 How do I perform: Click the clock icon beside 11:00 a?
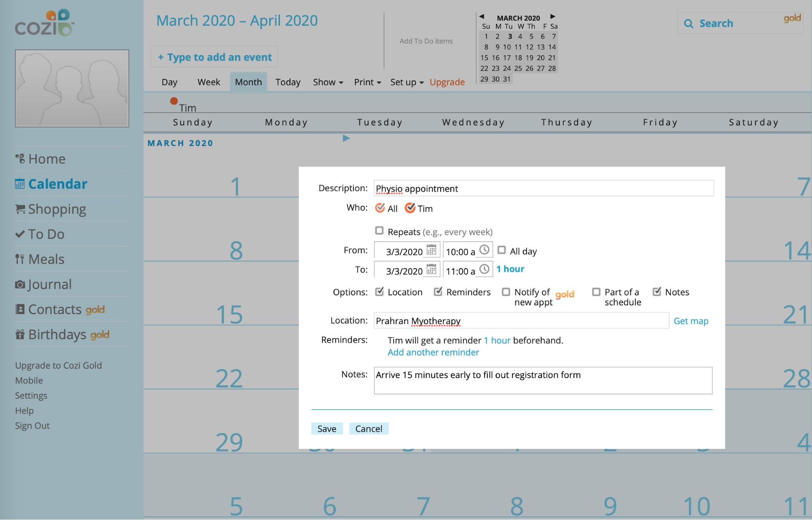[484, 269]
